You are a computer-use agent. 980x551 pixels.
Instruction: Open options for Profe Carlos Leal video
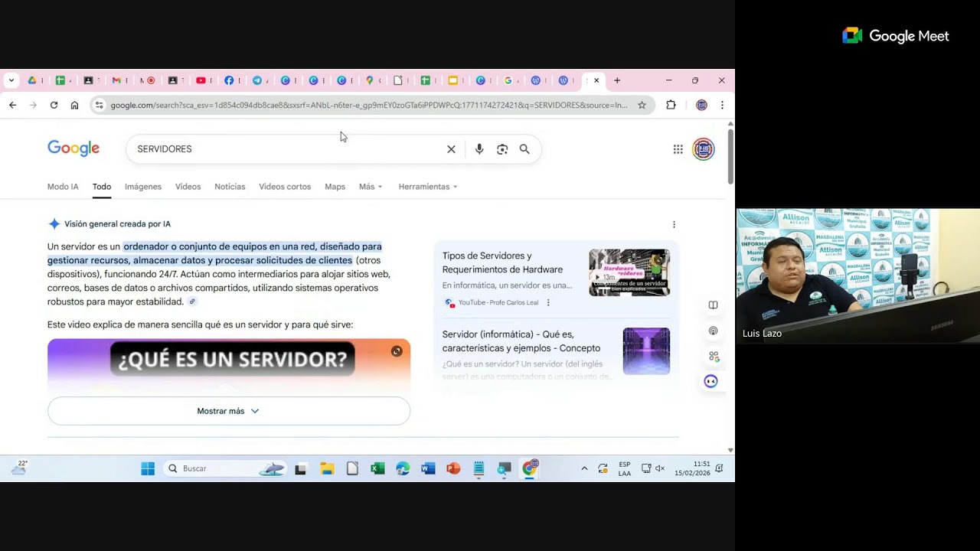pyautogui.click(x=548, y=302)
